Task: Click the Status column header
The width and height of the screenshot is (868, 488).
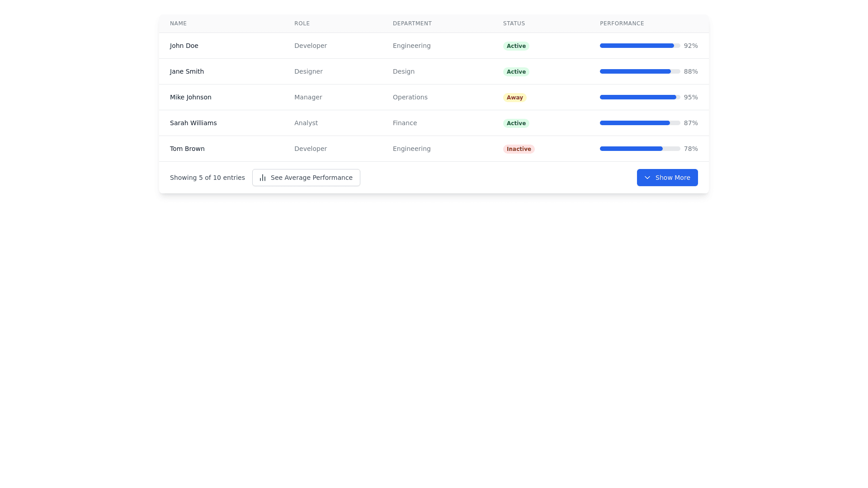Action: (x=514, y=23)
